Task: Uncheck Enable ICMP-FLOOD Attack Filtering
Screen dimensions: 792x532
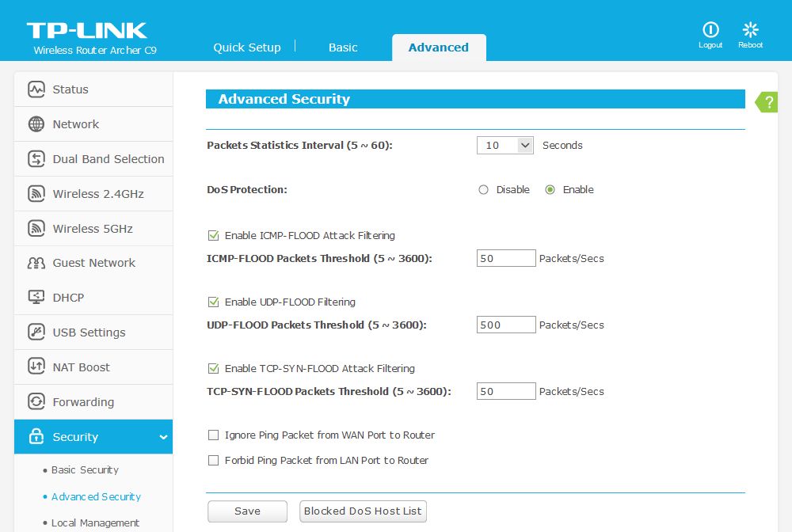Action: click(x=214, y=236)
